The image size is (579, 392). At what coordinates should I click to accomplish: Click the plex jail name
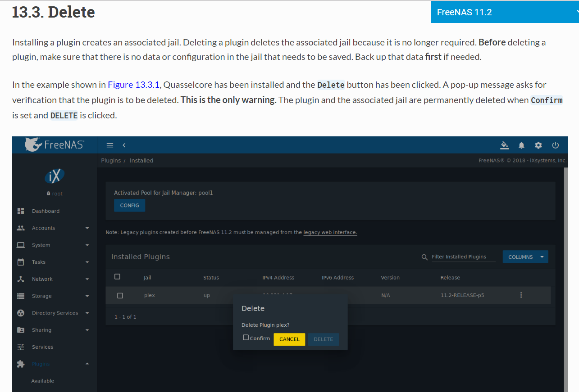(x=150, y=296)
